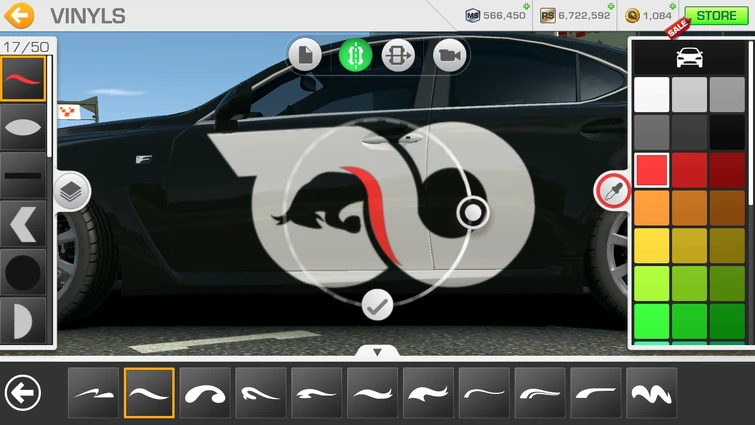The width and height of the screenshot is (755, 425).
Task: Choose the first thin wave swoosh vinyl
Action: tap(93, 393)
